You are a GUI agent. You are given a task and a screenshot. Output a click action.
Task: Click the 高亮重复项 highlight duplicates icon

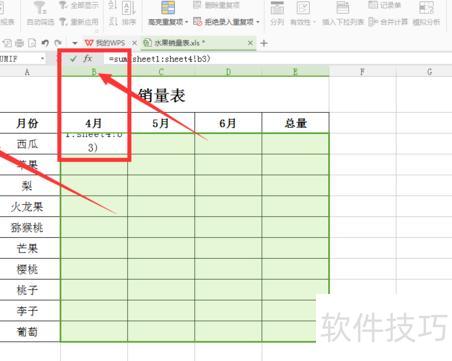click(168, 7)
